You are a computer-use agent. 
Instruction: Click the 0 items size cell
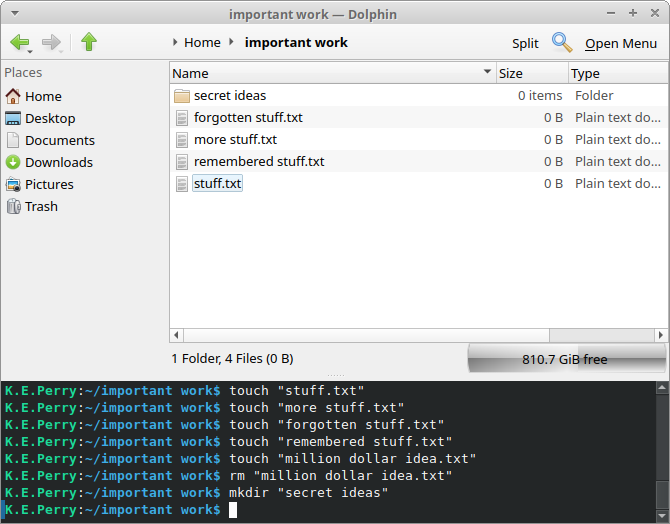coord(540,95)
